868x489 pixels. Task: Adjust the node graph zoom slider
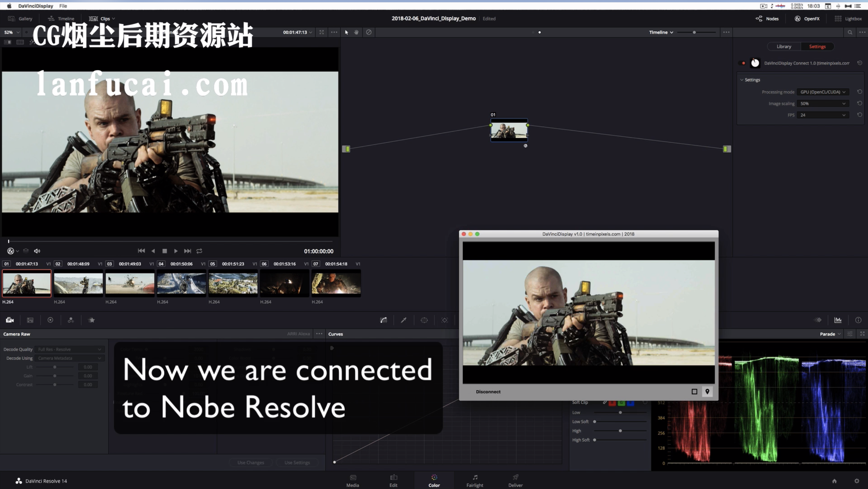click(694, 32)
